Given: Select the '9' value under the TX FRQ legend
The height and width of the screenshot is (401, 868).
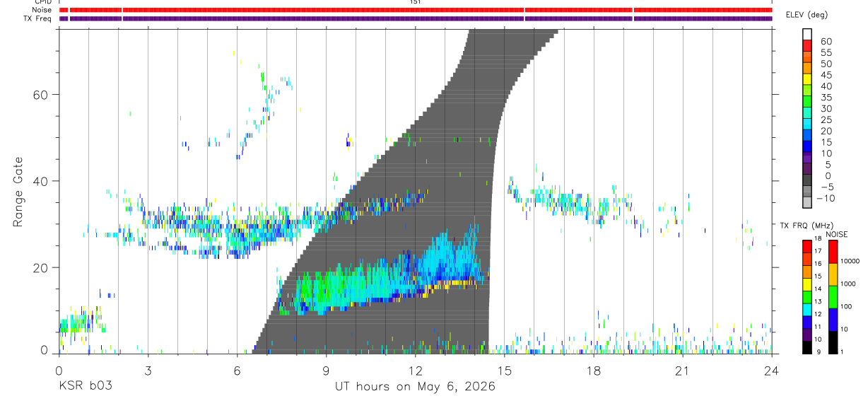Looking at the screenshot, I should [x=819, y=352].
